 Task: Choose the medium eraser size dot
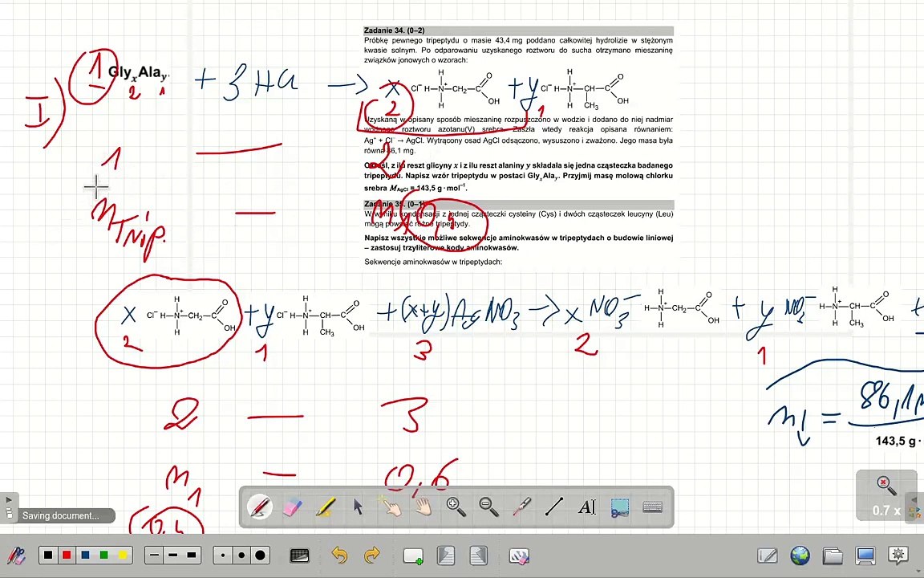[x=241, y=555]
